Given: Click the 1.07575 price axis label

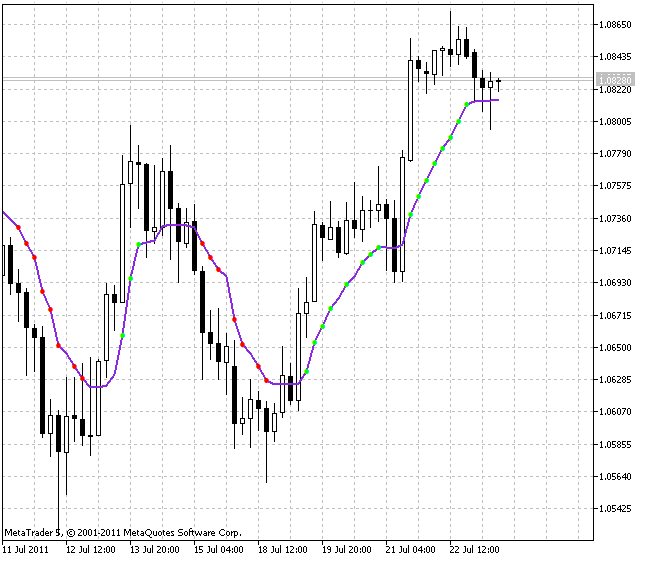Looking at the screenshot, I should (x=615, y=186).
